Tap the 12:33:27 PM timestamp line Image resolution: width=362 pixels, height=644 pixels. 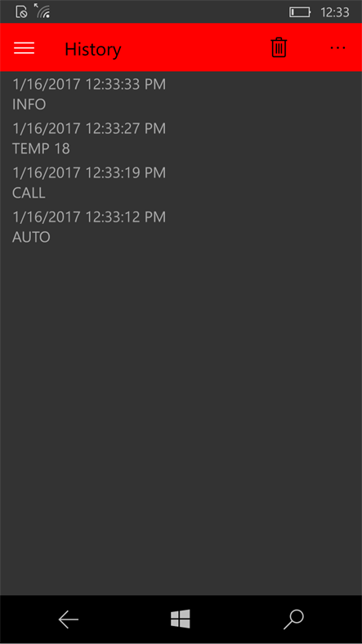[89, 128]
